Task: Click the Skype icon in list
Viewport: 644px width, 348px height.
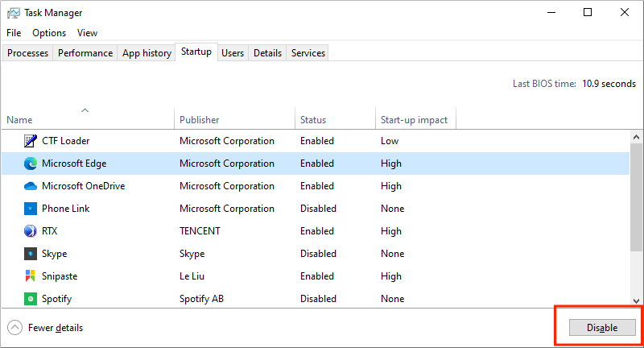Action: click(31, 254)
